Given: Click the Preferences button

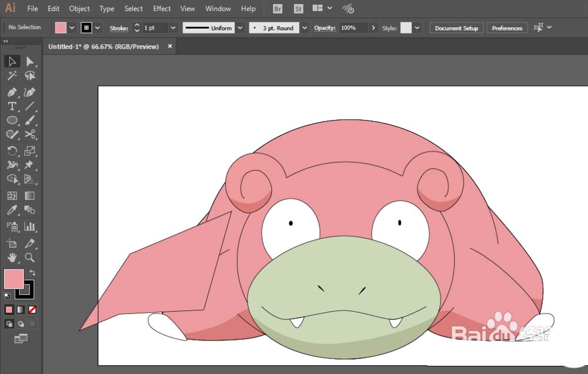Looking at the screenshot, I should tap(507, 28).
